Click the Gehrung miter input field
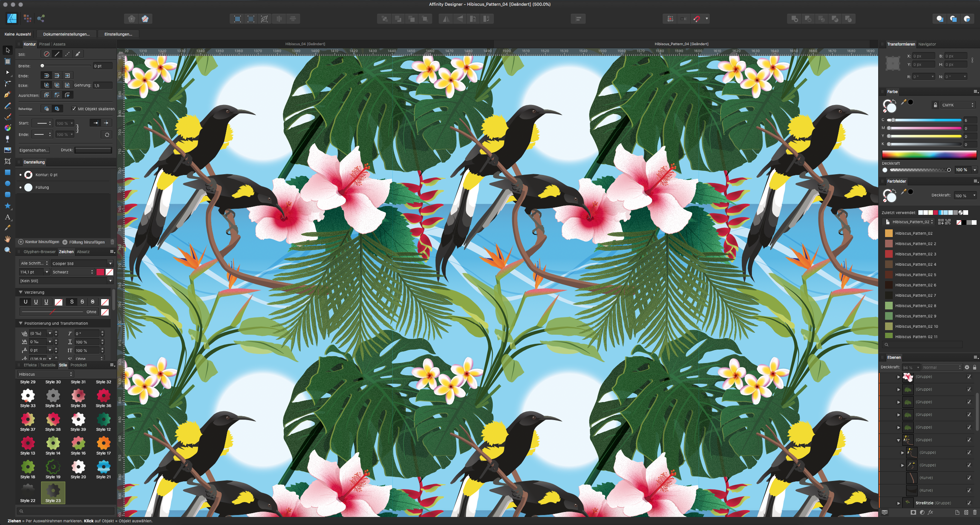The width and height of the screenshot is (980, 525). point(103,85)
